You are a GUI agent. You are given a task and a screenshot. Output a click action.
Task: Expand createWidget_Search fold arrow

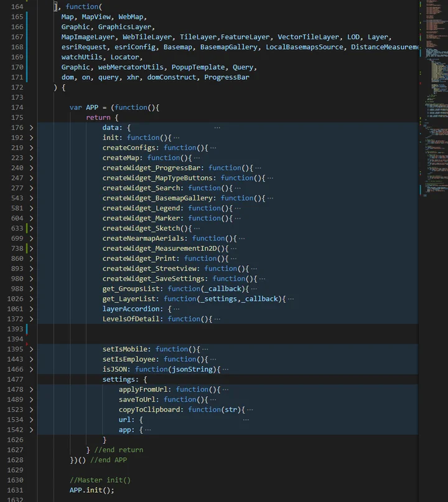pyautogui.click(x=31, y=188)
